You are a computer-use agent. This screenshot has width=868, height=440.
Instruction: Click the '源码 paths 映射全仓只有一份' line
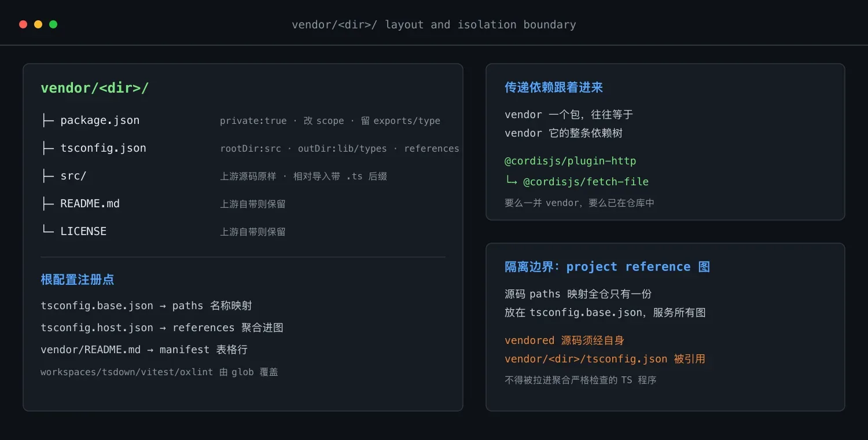pyautogui.click(x=578, y=294)
